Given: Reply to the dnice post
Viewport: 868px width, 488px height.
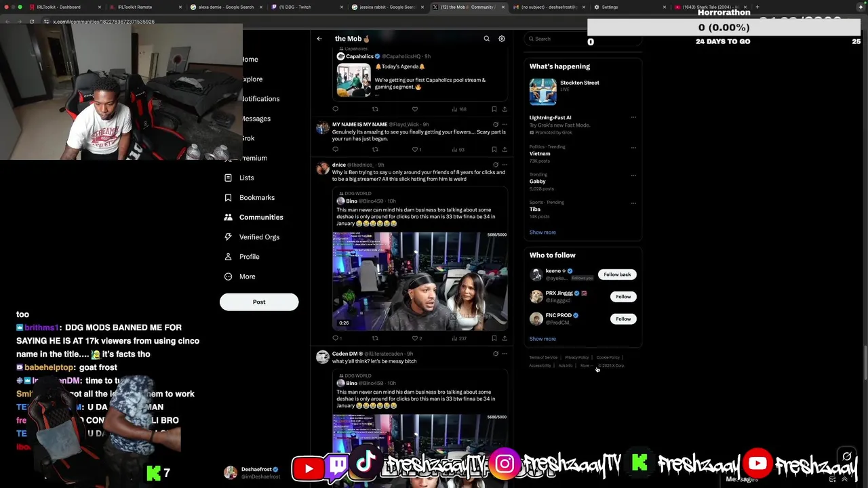Looking at the screenshot, I should click(x=336, y=338).
